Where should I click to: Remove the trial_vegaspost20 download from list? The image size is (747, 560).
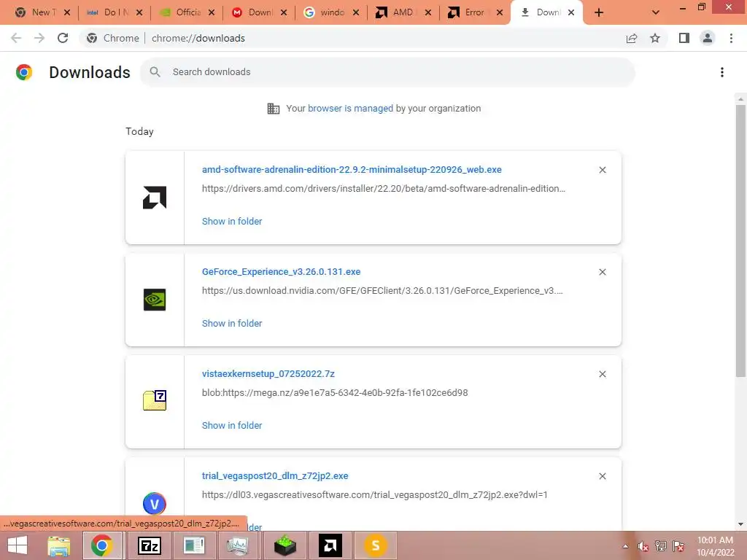602,476
